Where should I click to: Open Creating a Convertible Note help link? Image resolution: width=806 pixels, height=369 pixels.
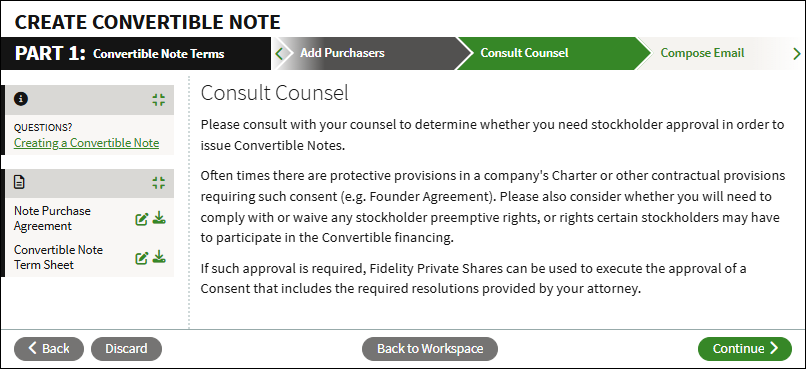coord(86,143)
